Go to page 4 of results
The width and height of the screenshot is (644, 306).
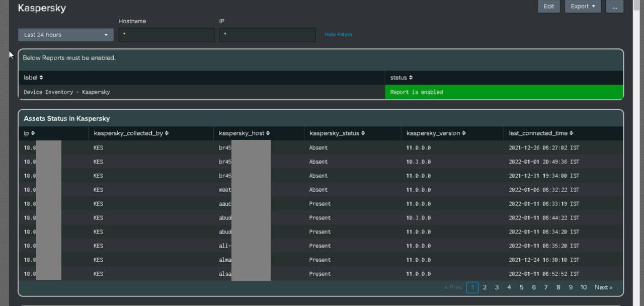tap(509, 287)
